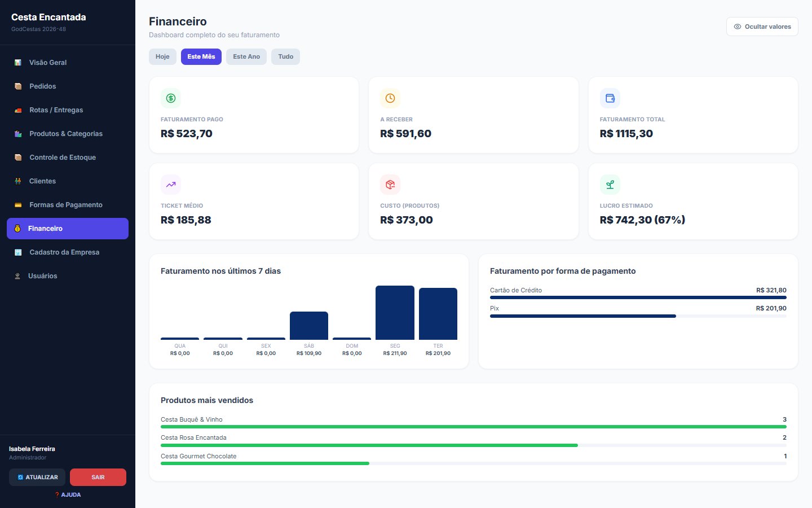Click the SEG bar in the 7-day chart
The width and height of the screenshot is (812, 508).
pos(395,313)
